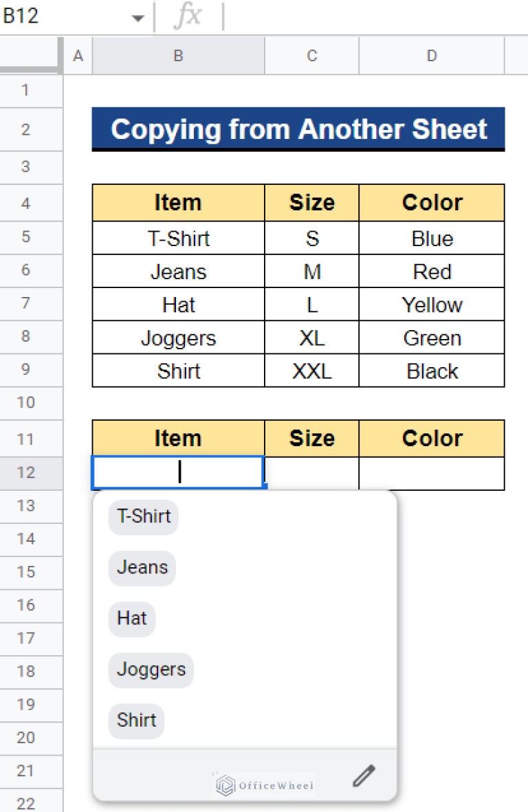Choose Hat from the dropdown options
This screenshot has height=812, width=528.
click(x=131, y=619)
